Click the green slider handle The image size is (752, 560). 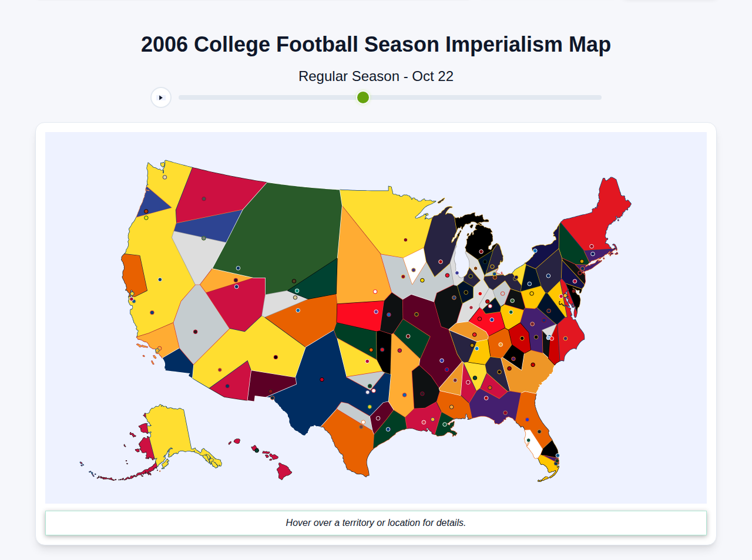[x=362, y=97]
